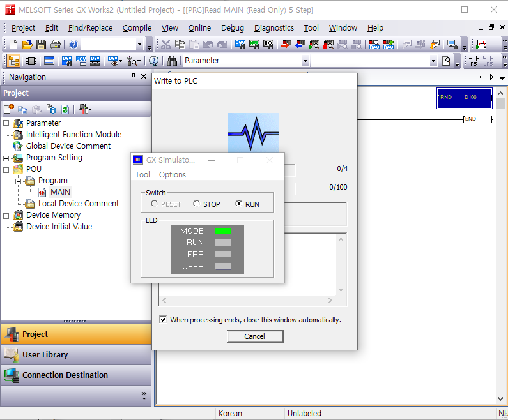Click New Data icon in Project panel

[x=9, y=109]
